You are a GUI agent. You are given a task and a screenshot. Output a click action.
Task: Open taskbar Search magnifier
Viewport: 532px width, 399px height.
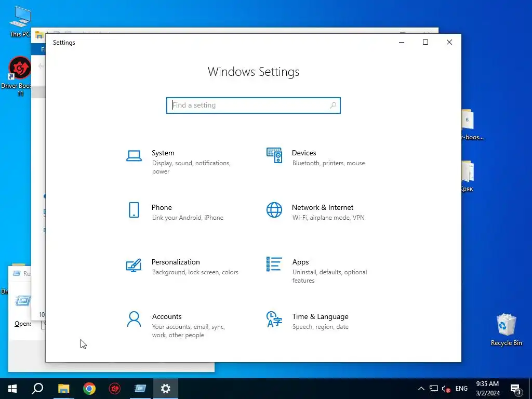point(37,389)
